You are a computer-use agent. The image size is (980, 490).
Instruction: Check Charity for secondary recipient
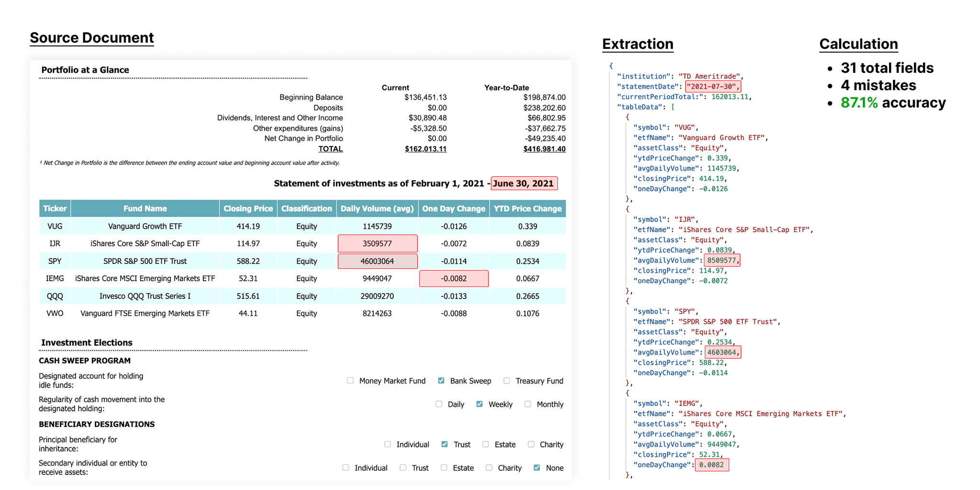pos(489,467)
